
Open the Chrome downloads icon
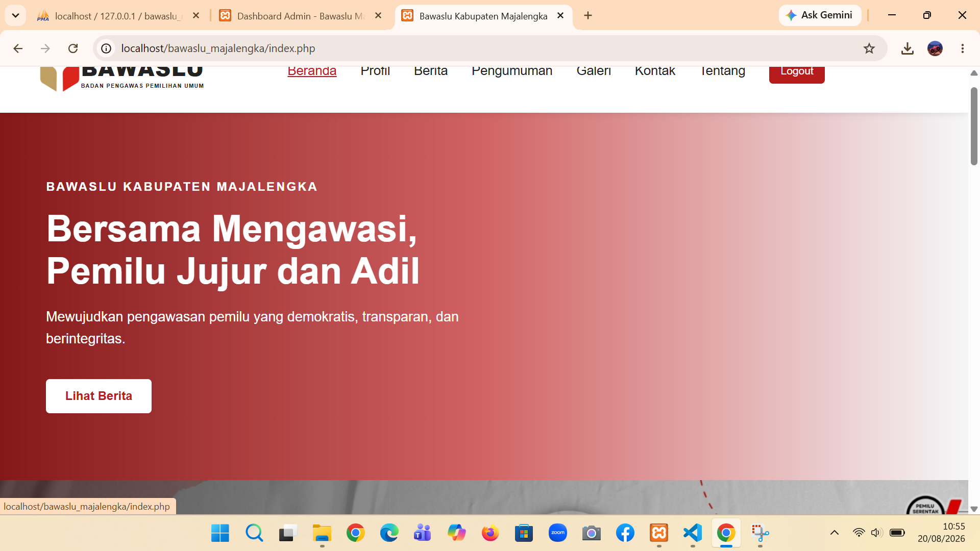point(907,48)
